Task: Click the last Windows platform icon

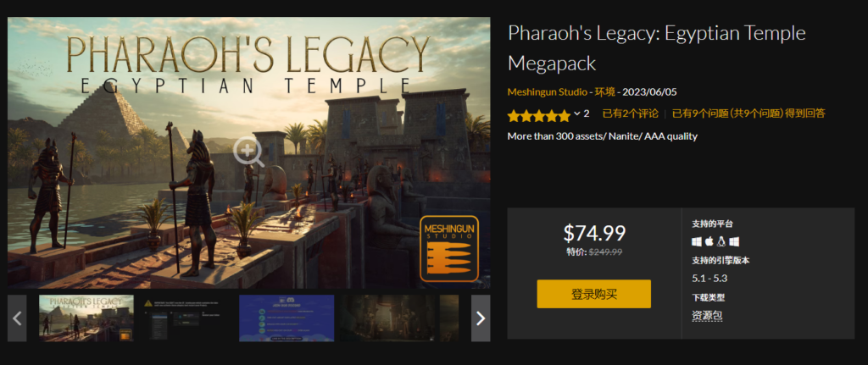Action: point(734,241)
